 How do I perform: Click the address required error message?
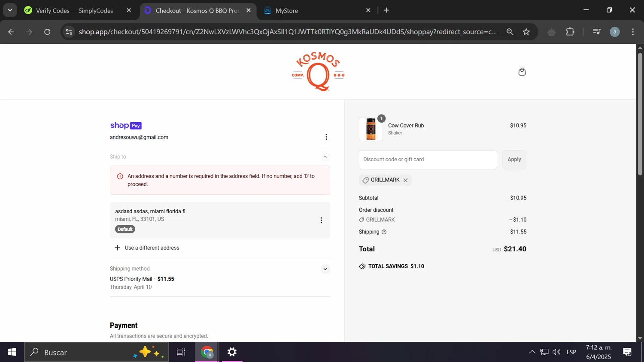pyautogui.click(x=220, y=180)
